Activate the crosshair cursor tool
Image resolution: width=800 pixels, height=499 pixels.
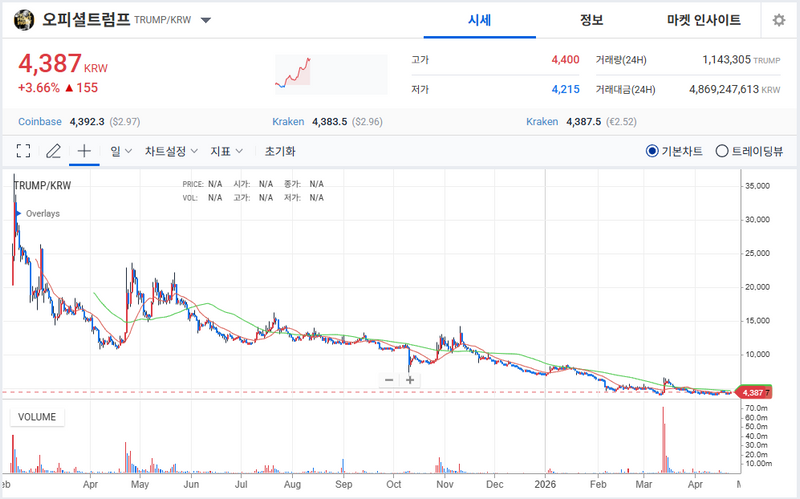[x=85, y=151]
